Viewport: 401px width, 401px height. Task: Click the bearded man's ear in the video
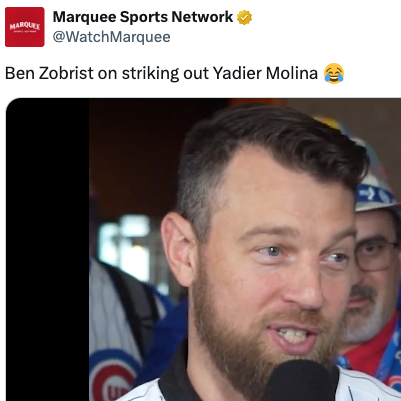coord(180,248)
